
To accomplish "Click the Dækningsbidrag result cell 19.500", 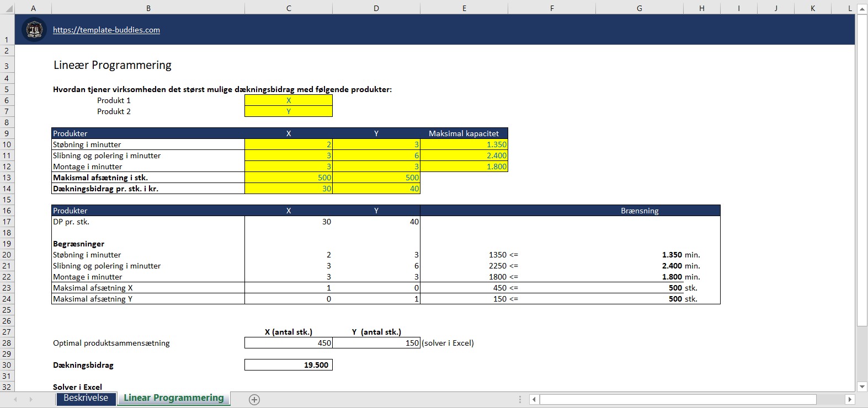I will [x=288, y=365].
